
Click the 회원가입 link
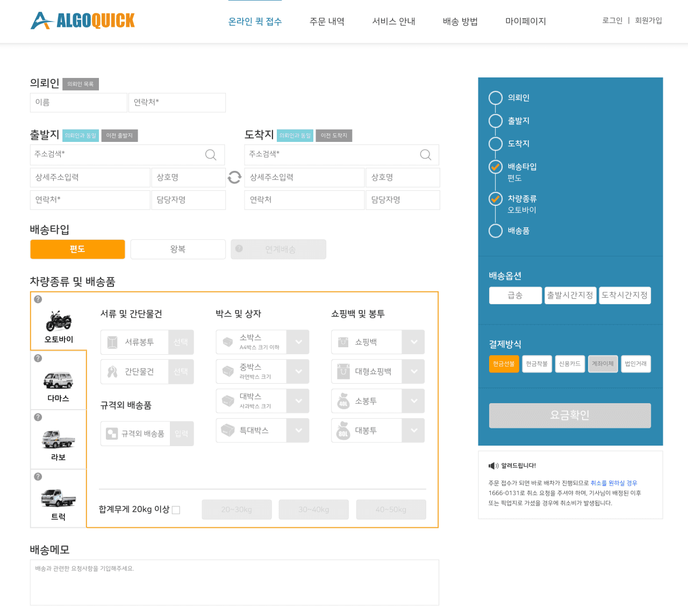pos(648,20)
